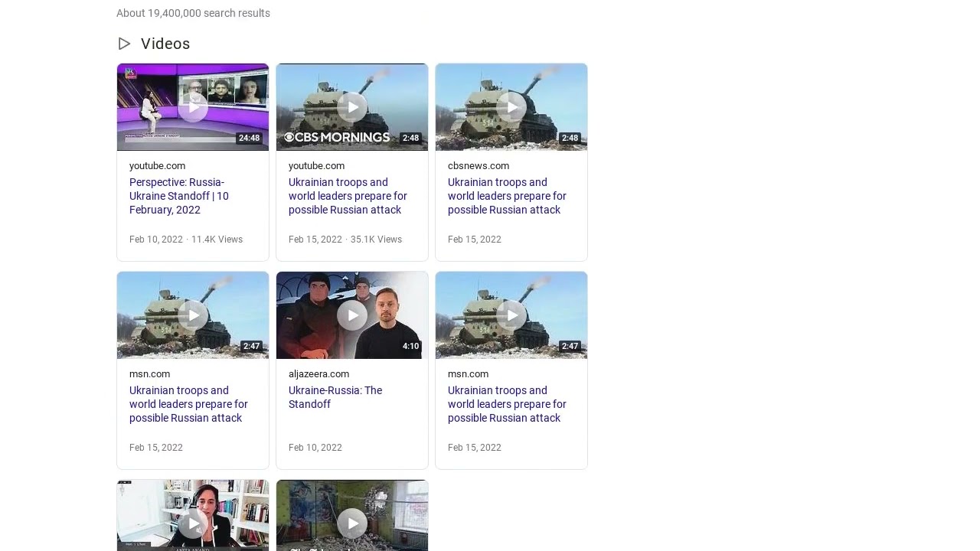Open youtube.com 'Ukrainian troops and world leaders' title

[348, 196]
